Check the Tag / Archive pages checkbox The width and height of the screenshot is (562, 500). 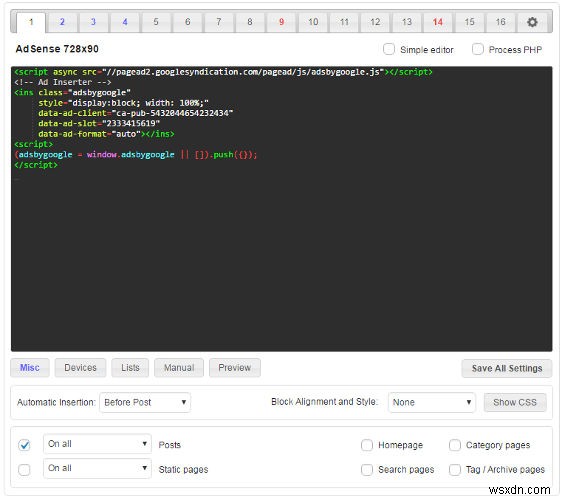(455, 470)
